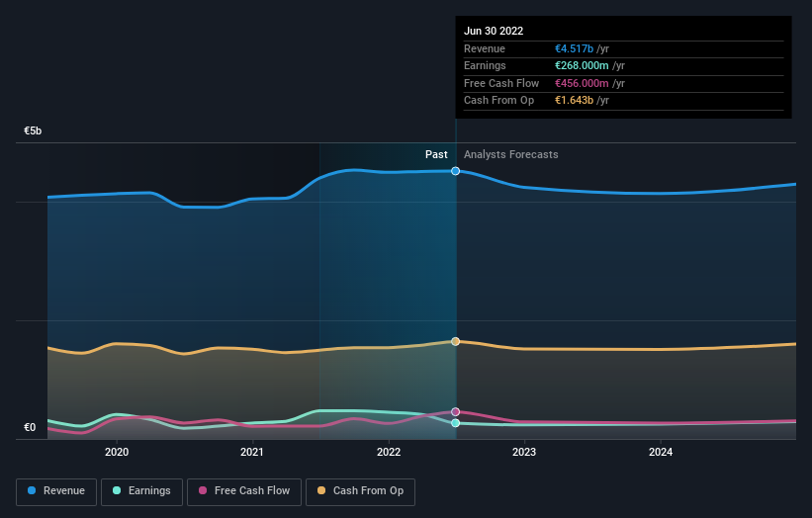Click the €0 y-axis label
812x518 pixels.
pos(30,427)
